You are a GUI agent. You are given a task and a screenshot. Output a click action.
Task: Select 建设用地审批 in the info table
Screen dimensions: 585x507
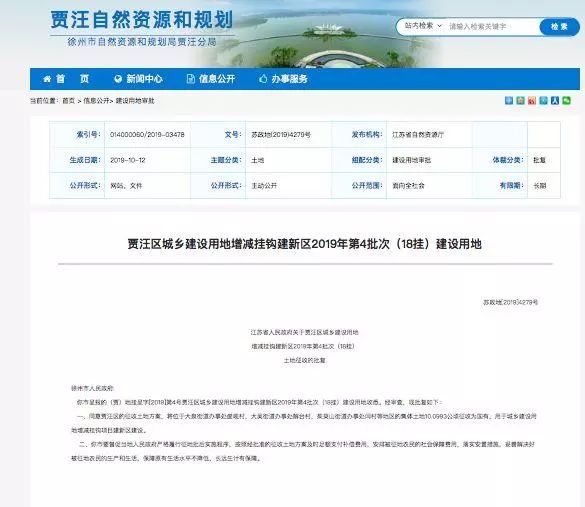coord(412,160)
